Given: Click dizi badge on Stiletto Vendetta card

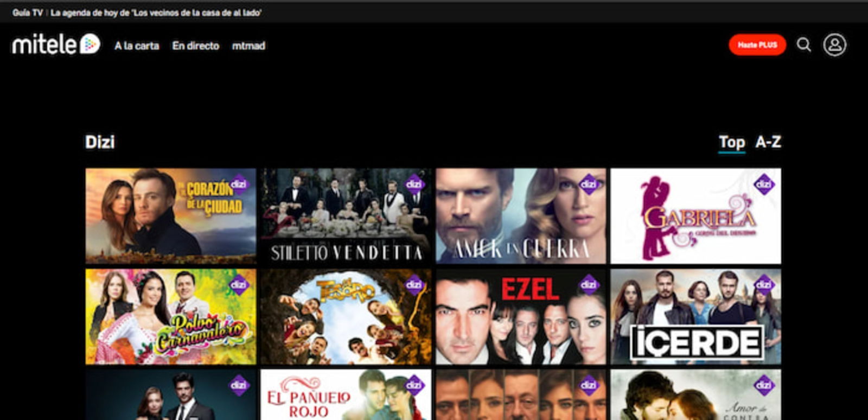Looking at the screenshot, I should pos(414,184).
